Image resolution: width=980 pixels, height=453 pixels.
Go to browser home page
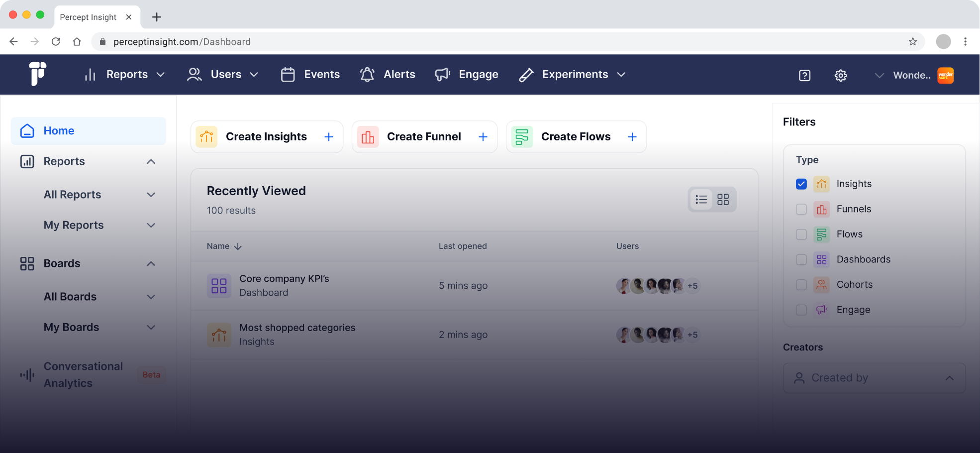point(77,42)
